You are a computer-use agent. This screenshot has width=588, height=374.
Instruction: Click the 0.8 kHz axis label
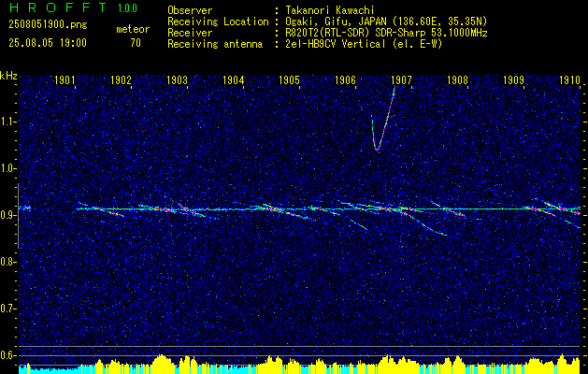click(7, 262)
